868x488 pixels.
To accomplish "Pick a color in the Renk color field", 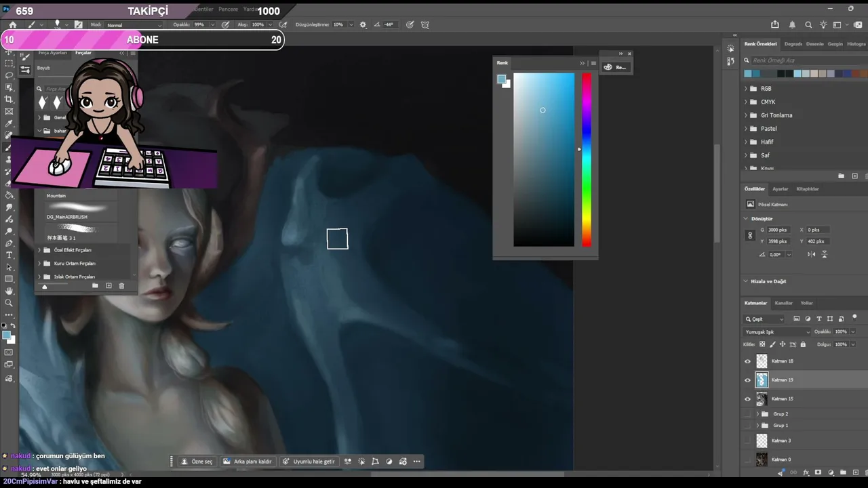I will point(544,160).
